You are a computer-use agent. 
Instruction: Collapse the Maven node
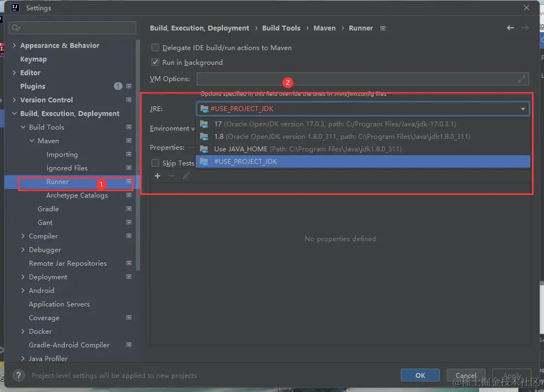coord(32,140)
